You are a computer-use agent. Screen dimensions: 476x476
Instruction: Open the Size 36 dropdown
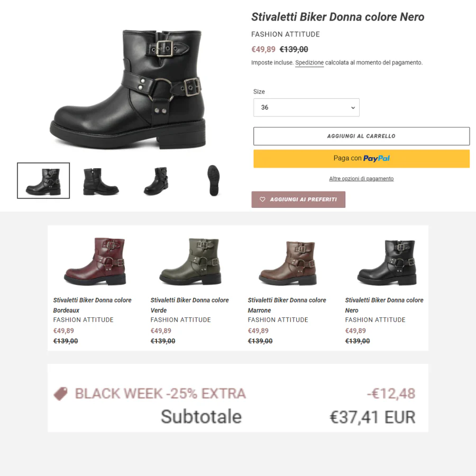coord(306,107)
